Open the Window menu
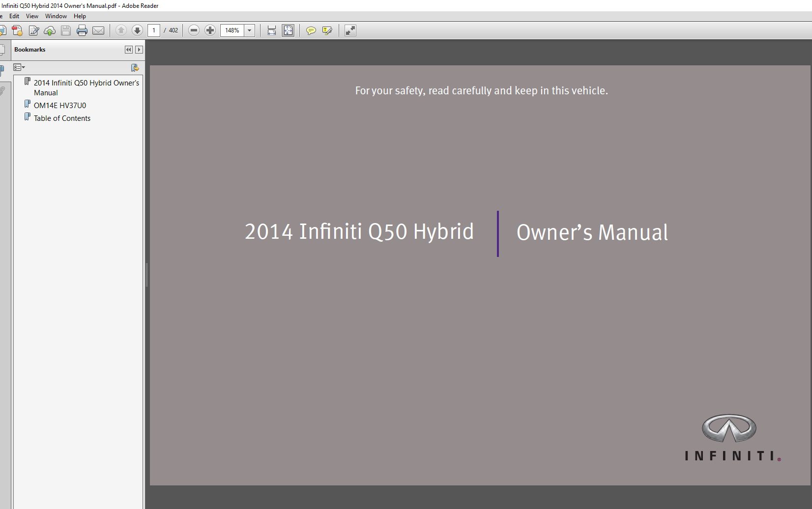Screen dimensions: 812x509 (56, 16)
